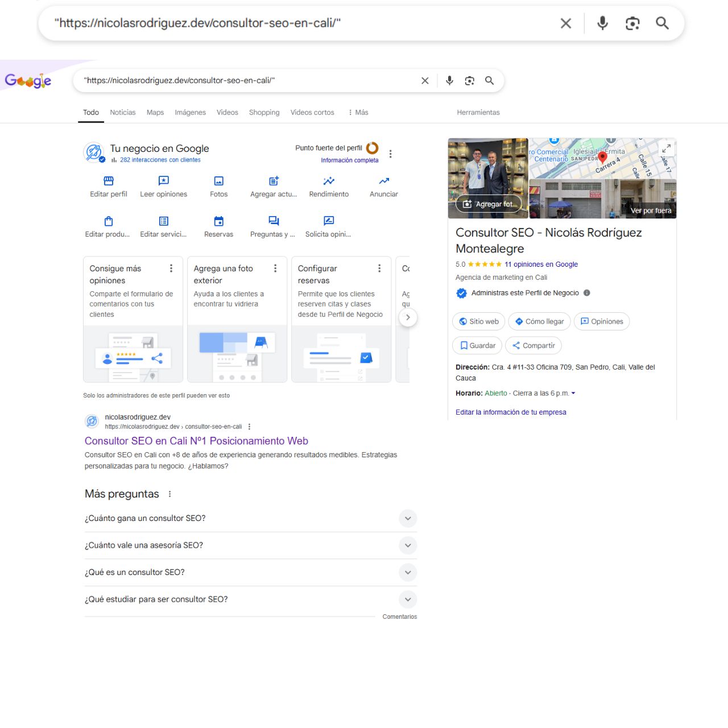Switch to the Imágenes tab

tap(191, 113)
